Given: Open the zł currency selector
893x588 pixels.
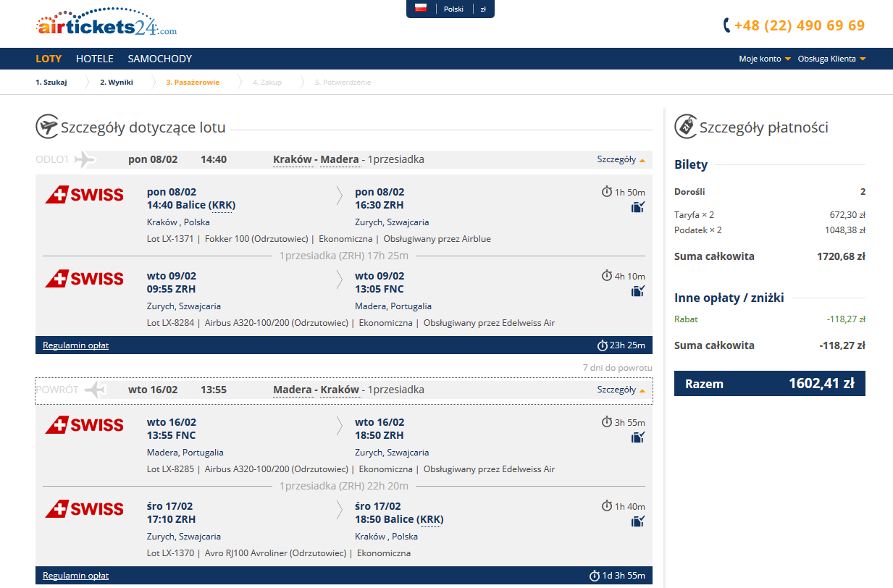Looking at the screenshot, I should click(x=483, y=9).
